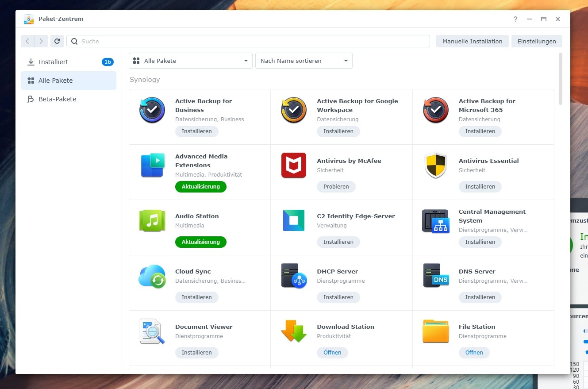Screen dimensions: 588x389
Task: Click the Cloud Sync icon
Action: click(x=152, y=276)
